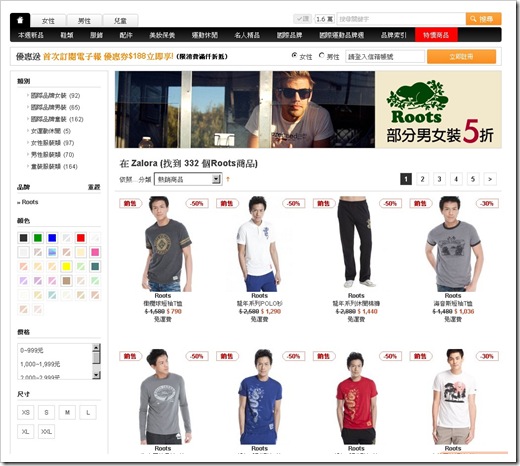520x466 pixels.
Task: Click the orange search button with the magnifier
Action: point(483,19)
